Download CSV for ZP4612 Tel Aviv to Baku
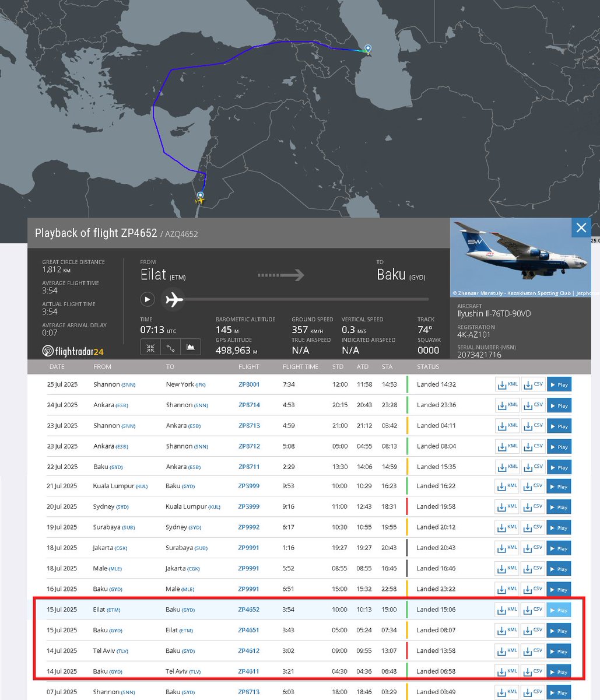600x700 pixels. point(533,651)
